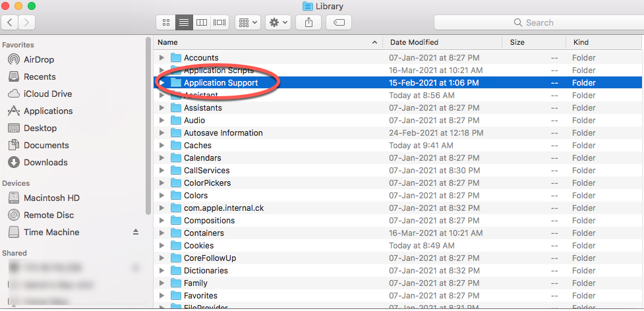Image resolution: width=644 pixels, height=311 pixels.
Task: Select the Favorites folder row
Action: (397, 296)
